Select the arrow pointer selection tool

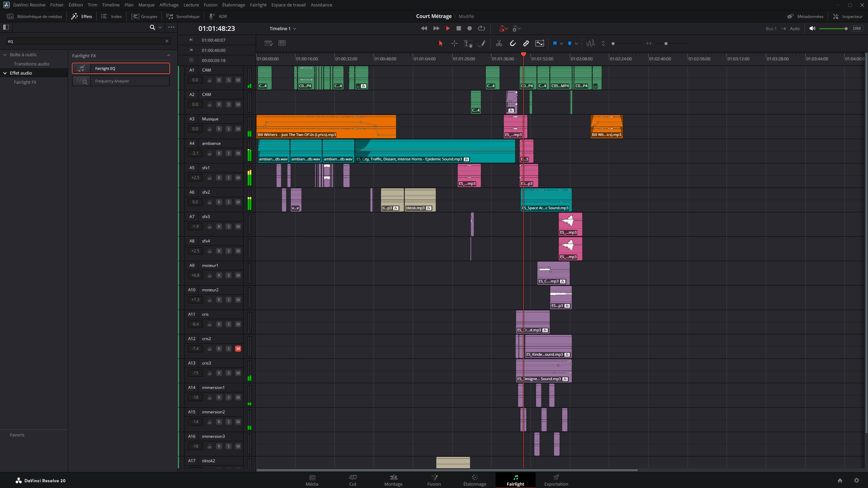pos(441,43)
